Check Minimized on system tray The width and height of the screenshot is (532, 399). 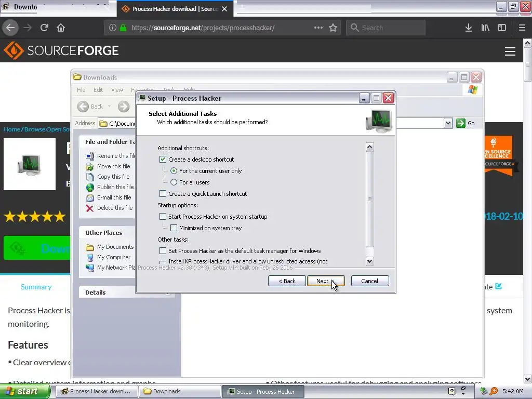point(174,228)
